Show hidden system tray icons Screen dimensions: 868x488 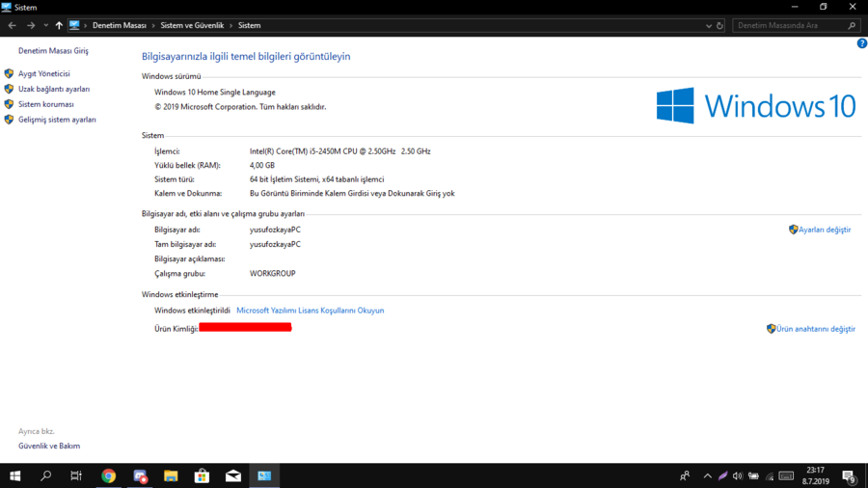(x=708, y=475)
